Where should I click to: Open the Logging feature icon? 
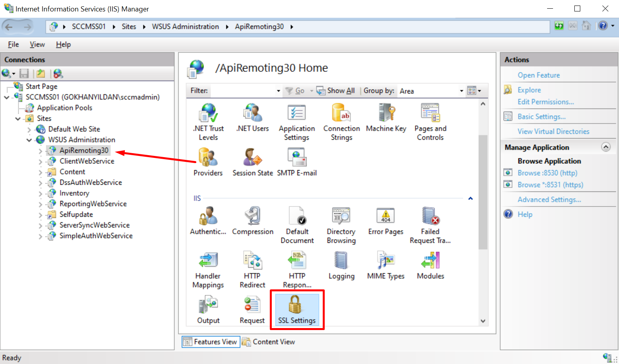pyautogui.click(x=341, y=265)
